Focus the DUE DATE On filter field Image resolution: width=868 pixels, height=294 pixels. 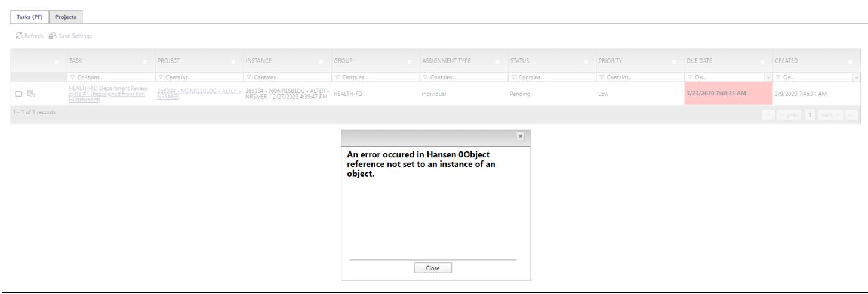point(725,78)
